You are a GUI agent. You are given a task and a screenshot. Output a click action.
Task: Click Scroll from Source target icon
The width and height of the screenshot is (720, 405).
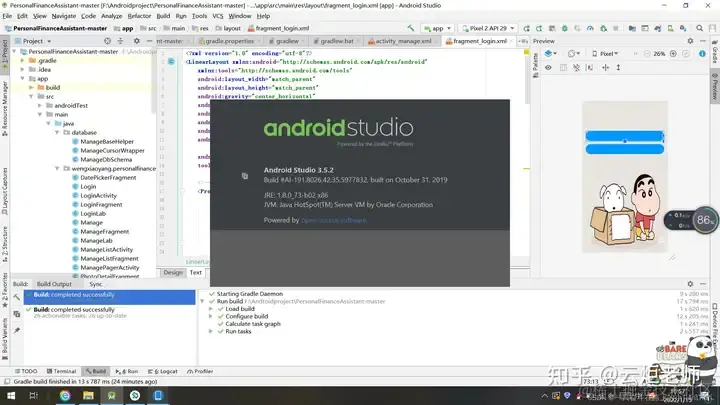pos(107,41)
